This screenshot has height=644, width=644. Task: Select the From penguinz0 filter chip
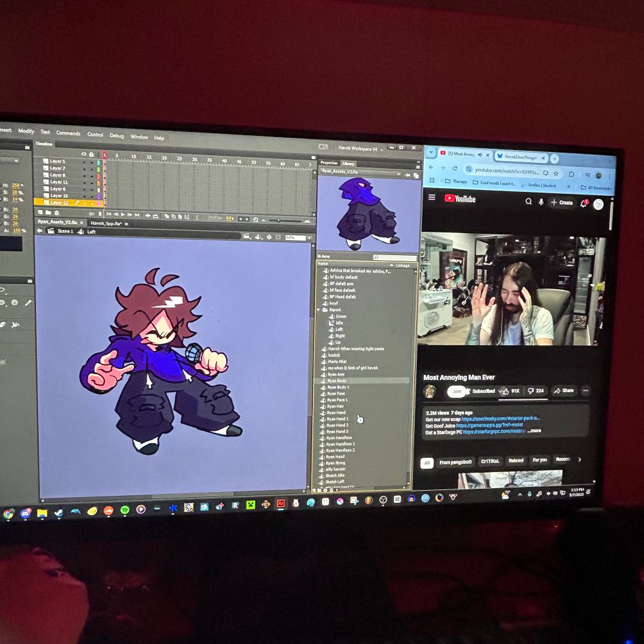[455, 462]
